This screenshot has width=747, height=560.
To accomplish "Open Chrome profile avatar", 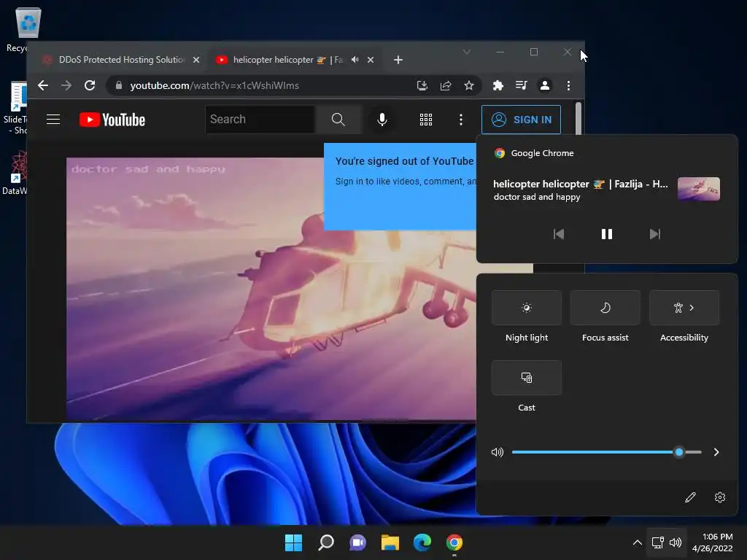I will [x=544, y=86].
